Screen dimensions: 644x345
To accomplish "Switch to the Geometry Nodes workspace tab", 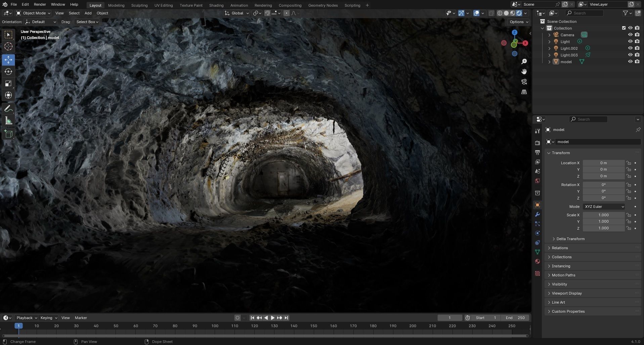I will (323, 5).
